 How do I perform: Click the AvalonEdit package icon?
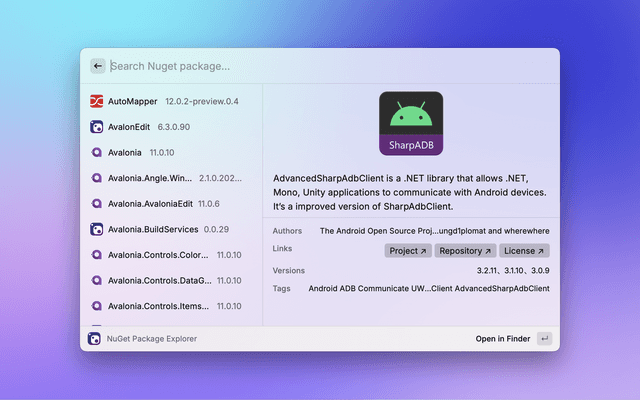[x=97, y=128]
